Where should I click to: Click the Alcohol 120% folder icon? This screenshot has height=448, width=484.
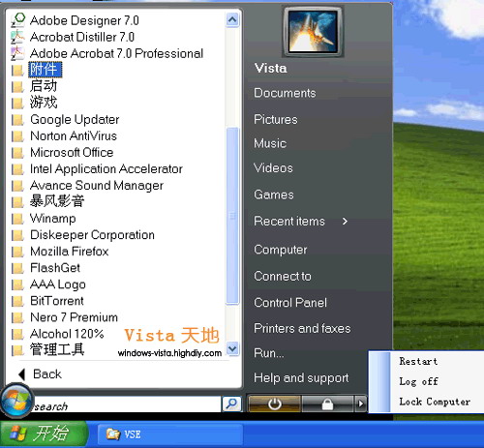tap(17, 334)
